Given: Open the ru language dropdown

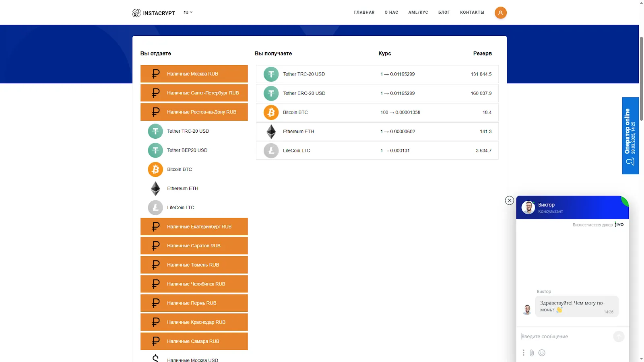Looking at the screenshot, I should tap(188, 12).
